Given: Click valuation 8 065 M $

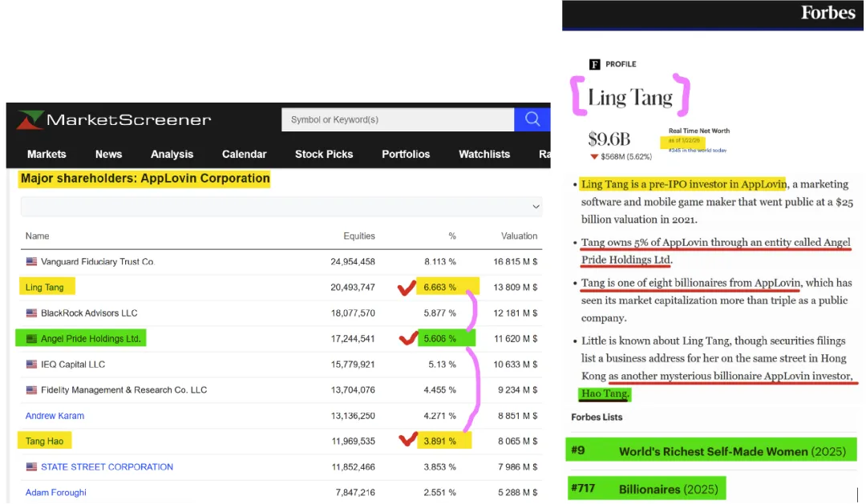Looking at the screenshot, I should (x=517, y=441).
